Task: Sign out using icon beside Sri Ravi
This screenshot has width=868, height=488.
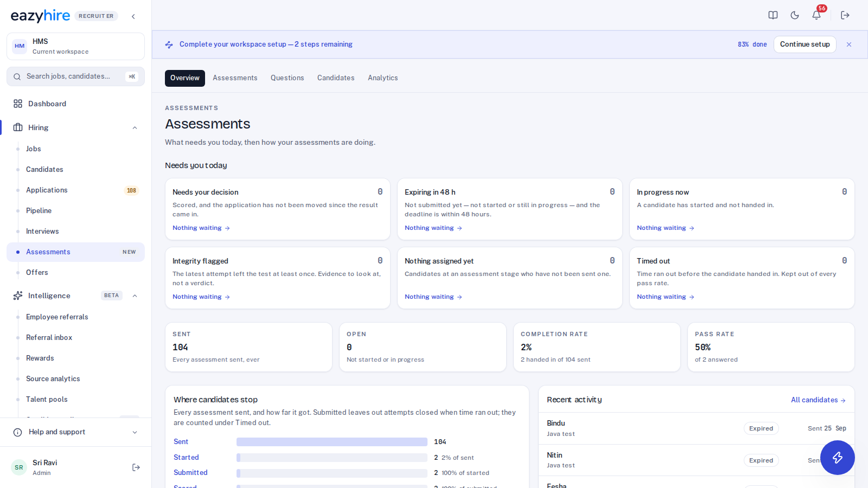Action: (x=136, y=467)
